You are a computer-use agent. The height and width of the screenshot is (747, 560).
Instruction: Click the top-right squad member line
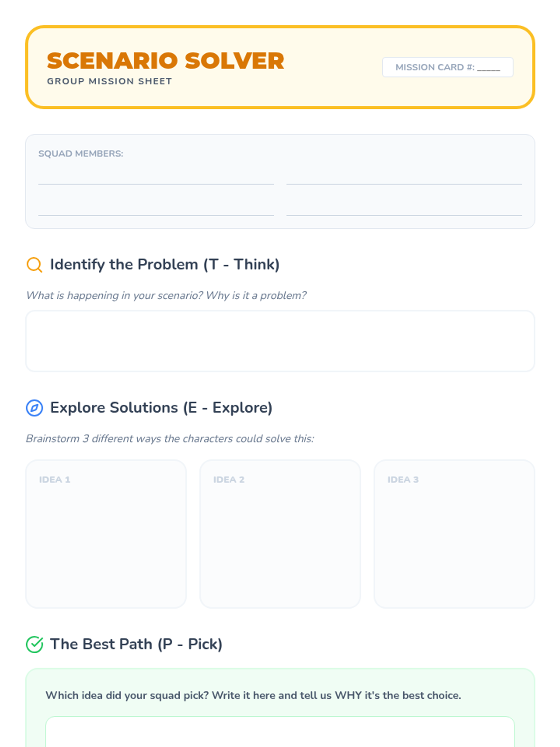[x=404, y=177]
